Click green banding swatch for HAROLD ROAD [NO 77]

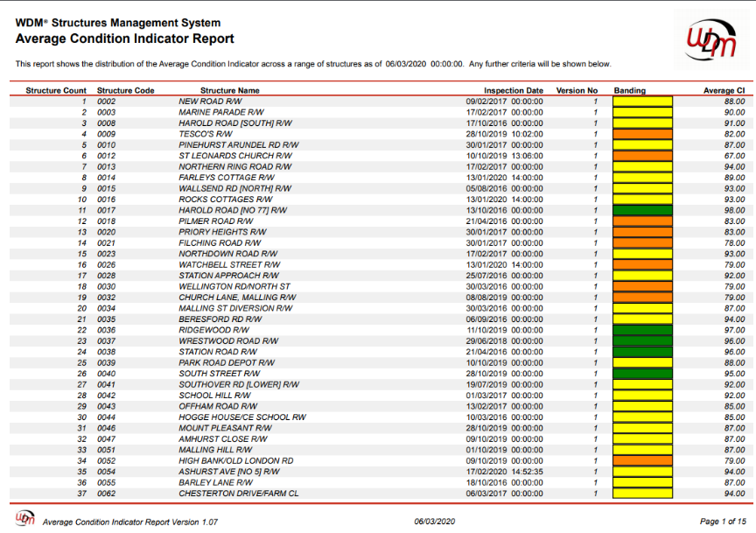[642, 210]
